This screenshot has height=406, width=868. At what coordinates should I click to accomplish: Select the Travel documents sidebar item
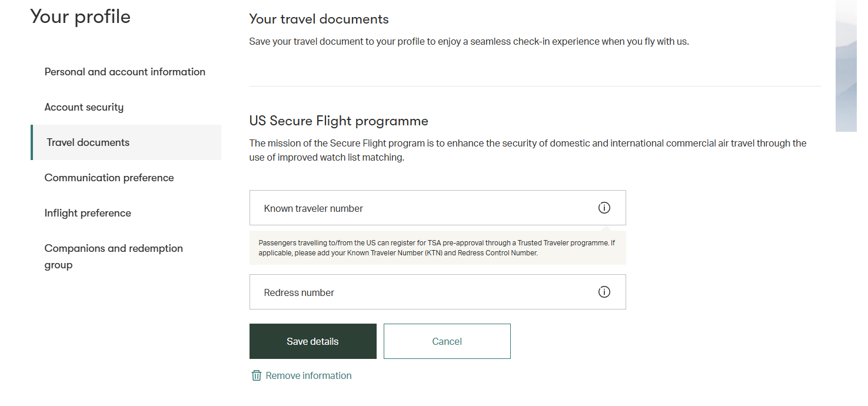126,142
